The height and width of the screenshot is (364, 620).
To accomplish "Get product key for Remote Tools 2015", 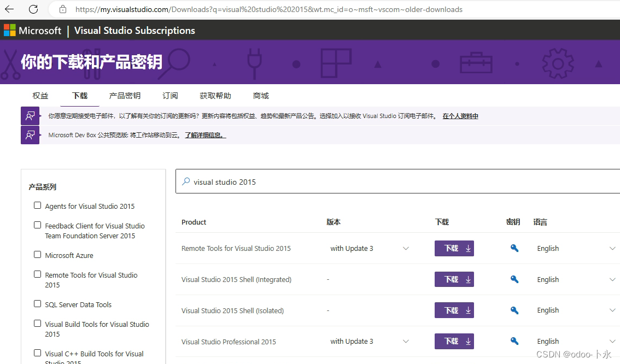I will pos(514,248).
